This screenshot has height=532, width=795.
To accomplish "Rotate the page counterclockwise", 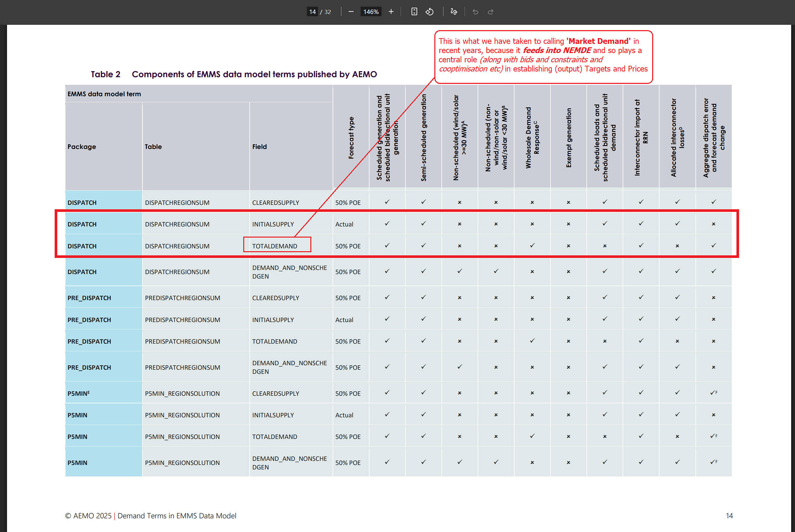I will click(429, 12).
